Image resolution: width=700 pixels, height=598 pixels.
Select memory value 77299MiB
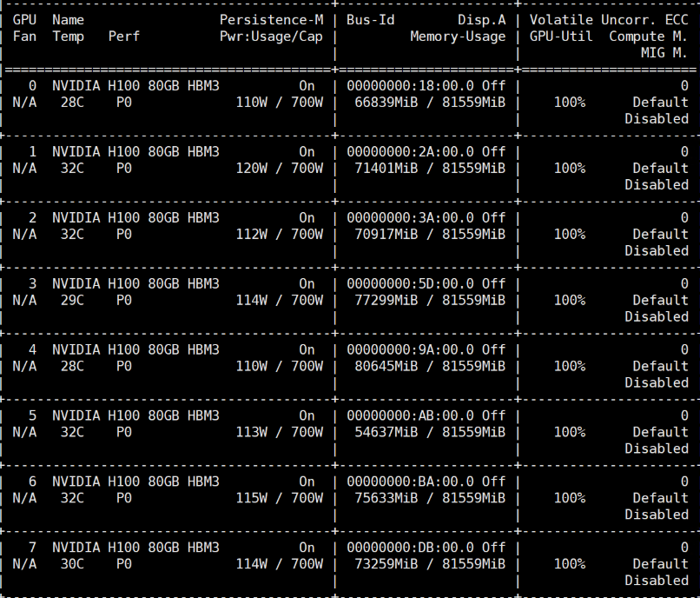coord(386,301)
